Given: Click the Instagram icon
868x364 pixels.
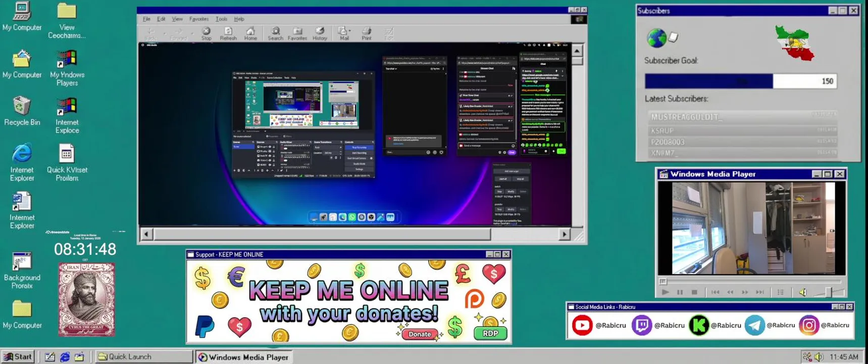Looking at the screenshot, I should [x=808, y=325].
